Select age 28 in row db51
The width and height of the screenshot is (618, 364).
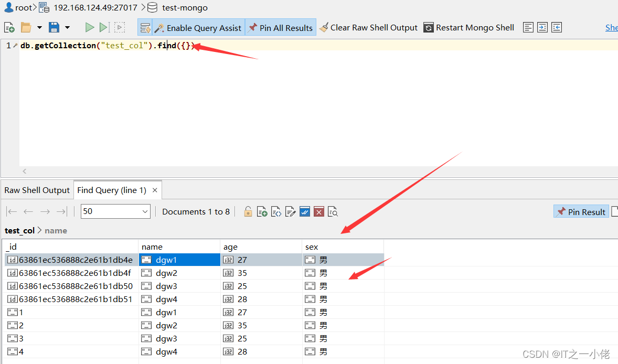261,299
